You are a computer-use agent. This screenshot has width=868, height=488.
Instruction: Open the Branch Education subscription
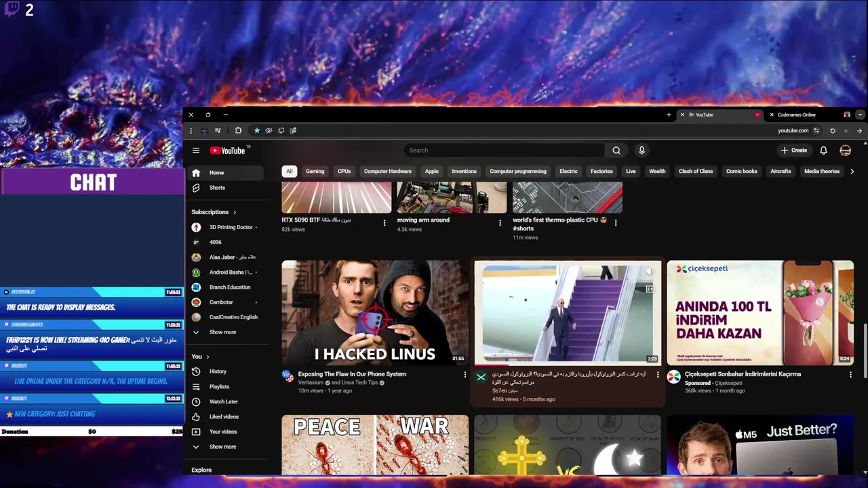(225, 287)
